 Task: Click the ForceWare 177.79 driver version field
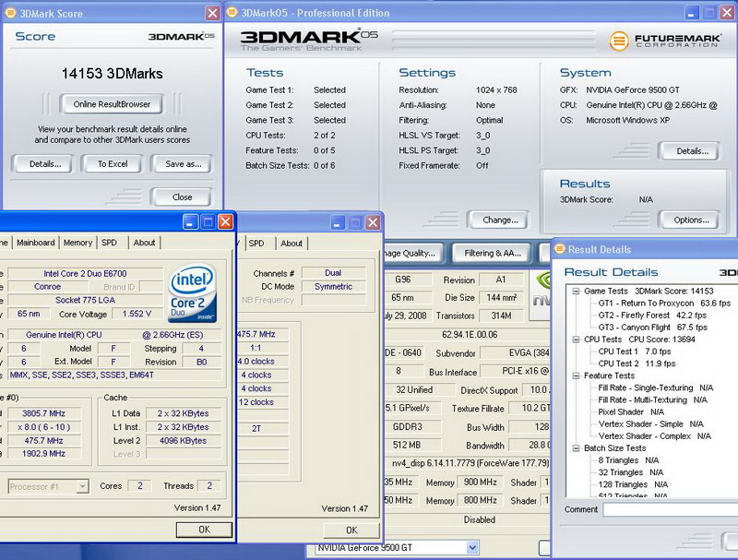(x=468, y=463)
